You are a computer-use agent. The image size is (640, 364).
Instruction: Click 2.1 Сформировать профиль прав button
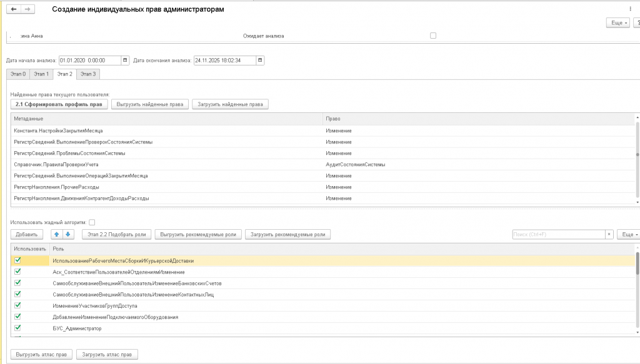coord(59,104)
